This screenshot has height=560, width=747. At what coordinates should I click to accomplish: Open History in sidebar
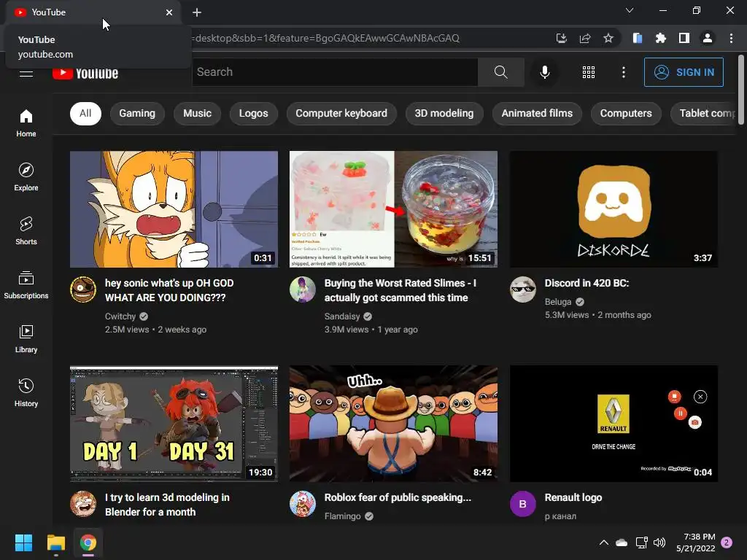pos(26,393)
